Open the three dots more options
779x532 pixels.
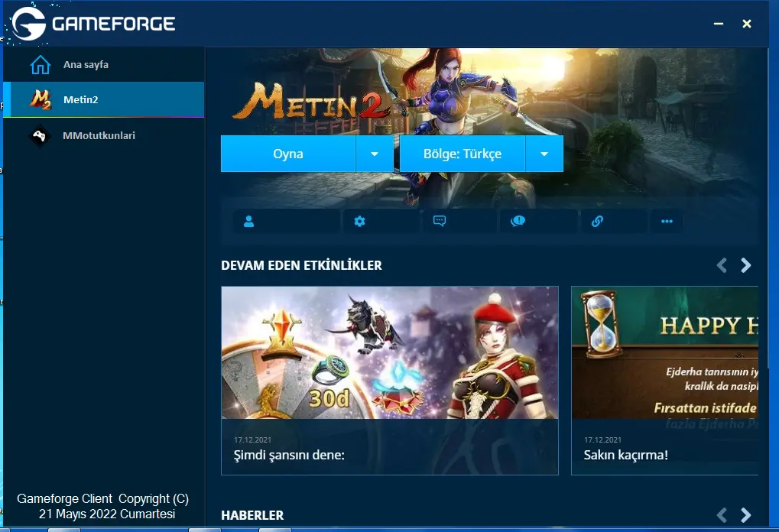(x=667, y=222)
